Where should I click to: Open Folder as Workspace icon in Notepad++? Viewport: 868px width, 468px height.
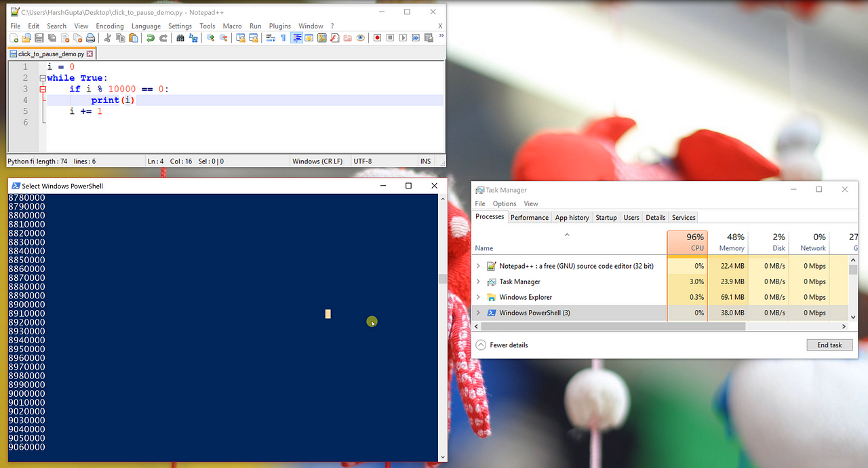347,38
